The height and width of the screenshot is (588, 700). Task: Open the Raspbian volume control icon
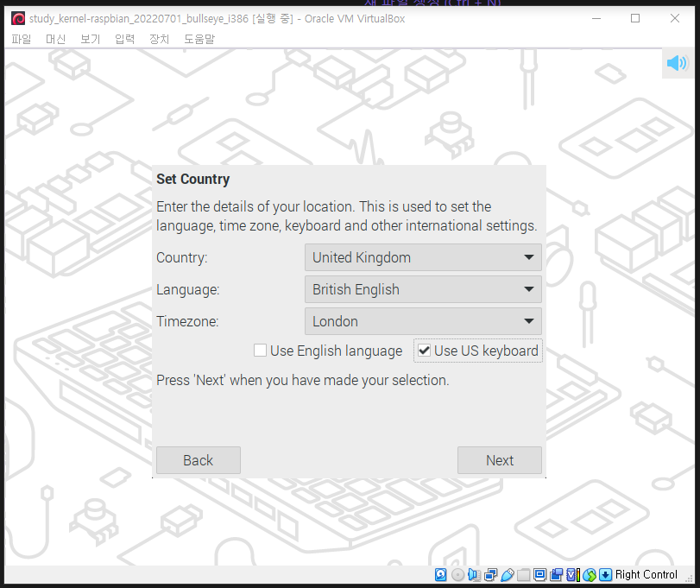[676, 62]
